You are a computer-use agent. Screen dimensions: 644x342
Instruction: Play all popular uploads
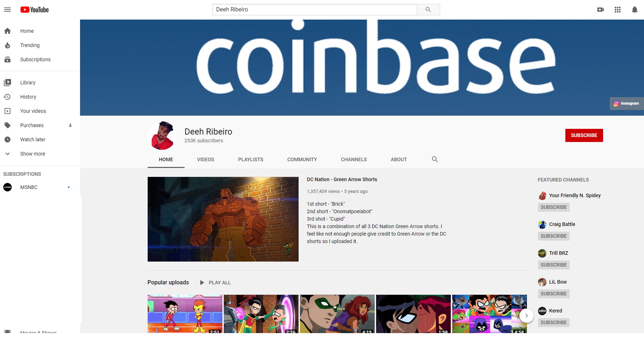[215, 283]
